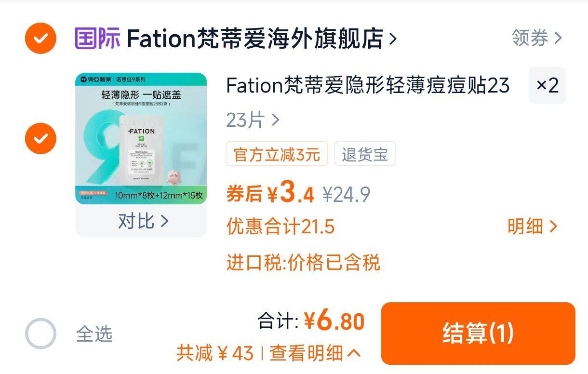Click the 国际 international badge icon
The width and height of the screenshot is (588, 374).
click(95, 39)
